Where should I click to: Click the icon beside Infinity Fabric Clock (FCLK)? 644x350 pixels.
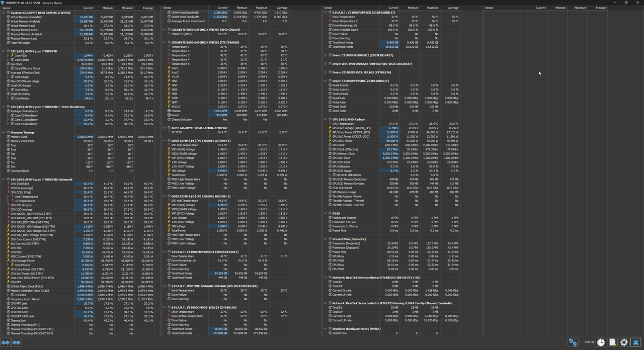point(8,286)
